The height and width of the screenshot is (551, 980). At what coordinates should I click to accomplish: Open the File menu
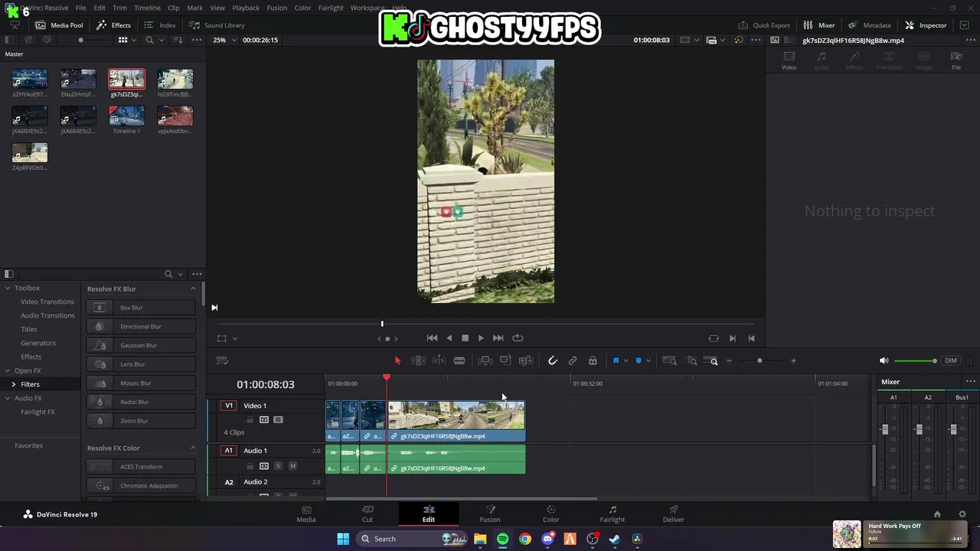tap(80, 8)
